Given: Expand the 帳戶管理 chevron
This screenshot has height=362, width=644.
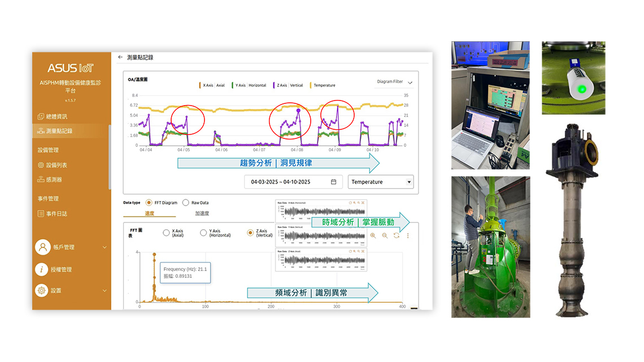Looking at the screenshot, I should coord(105,247).
